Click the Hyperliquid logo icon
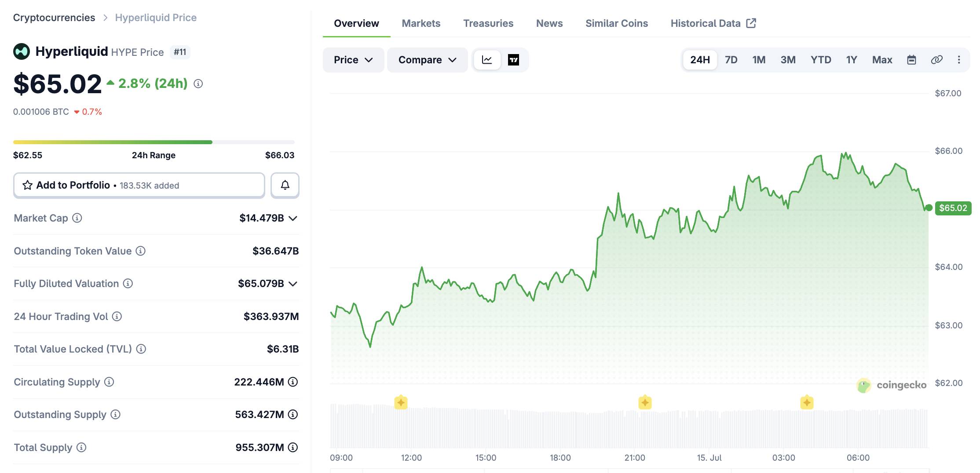980x473 pixels. coord(22,51)
